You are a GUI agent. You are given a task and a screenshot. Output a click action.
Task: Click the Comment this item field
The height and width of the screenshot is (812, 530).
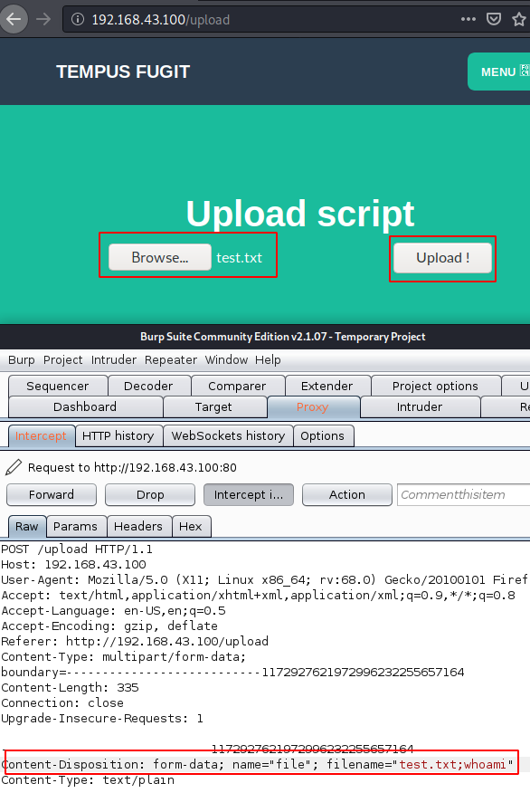point(464,494)
